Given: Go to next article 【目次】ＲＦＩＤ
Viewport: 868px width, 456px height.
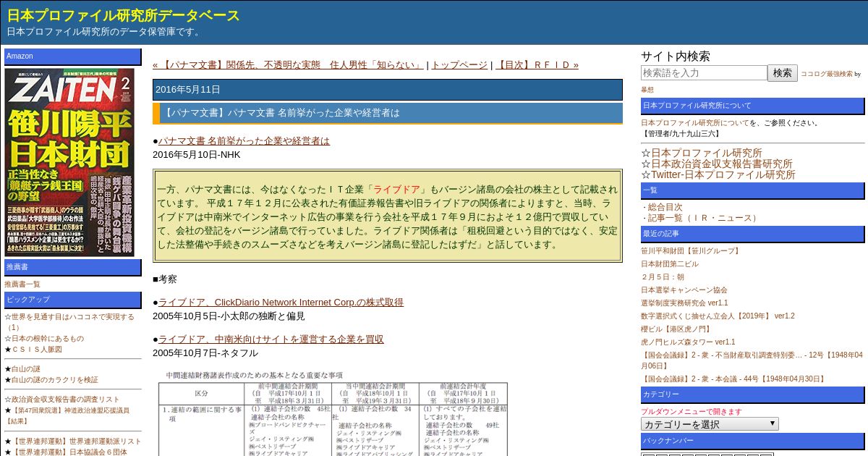Looking at the screenshot, I should [537, 64].
